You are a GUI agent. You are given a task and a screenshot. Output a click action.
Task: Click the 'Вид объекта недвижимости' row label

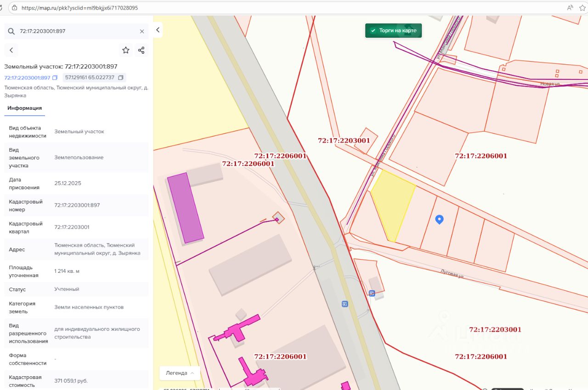(28, 132)
